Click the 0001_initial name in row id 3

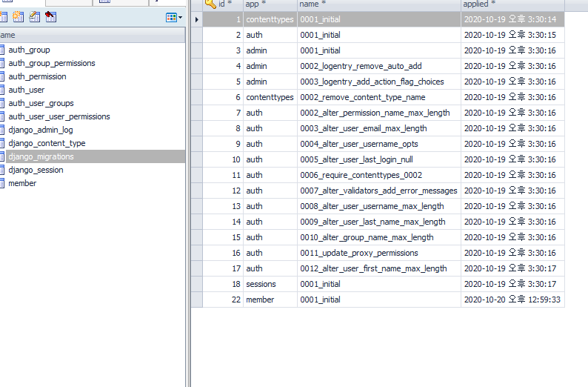coord(378,50)
